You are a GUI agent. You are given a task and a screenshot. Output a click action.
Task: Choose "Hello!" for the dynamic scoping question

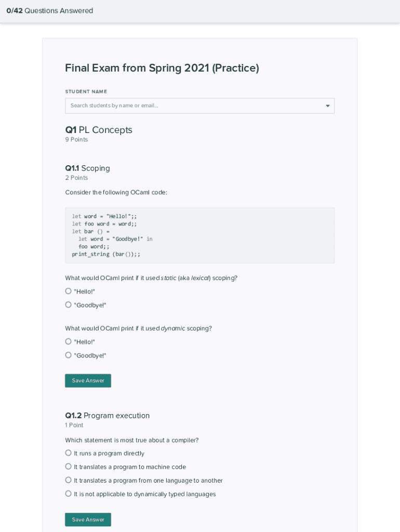click(69, 342)
